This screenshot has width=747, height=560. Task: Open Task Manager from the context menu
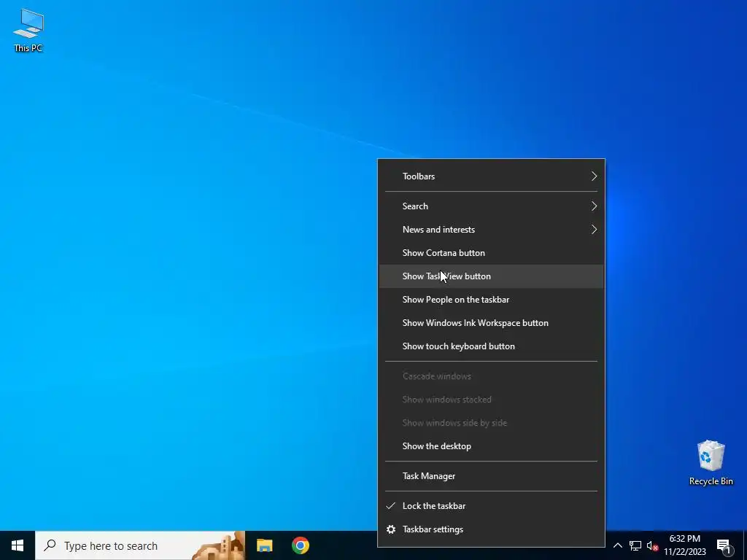[x=491, y=476]
